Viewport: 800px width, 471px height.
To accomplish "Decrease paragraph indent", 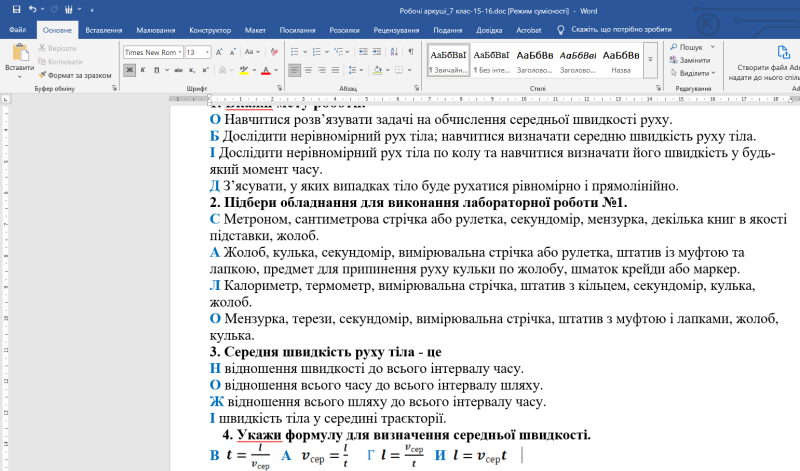I will [x=363, y=52].
